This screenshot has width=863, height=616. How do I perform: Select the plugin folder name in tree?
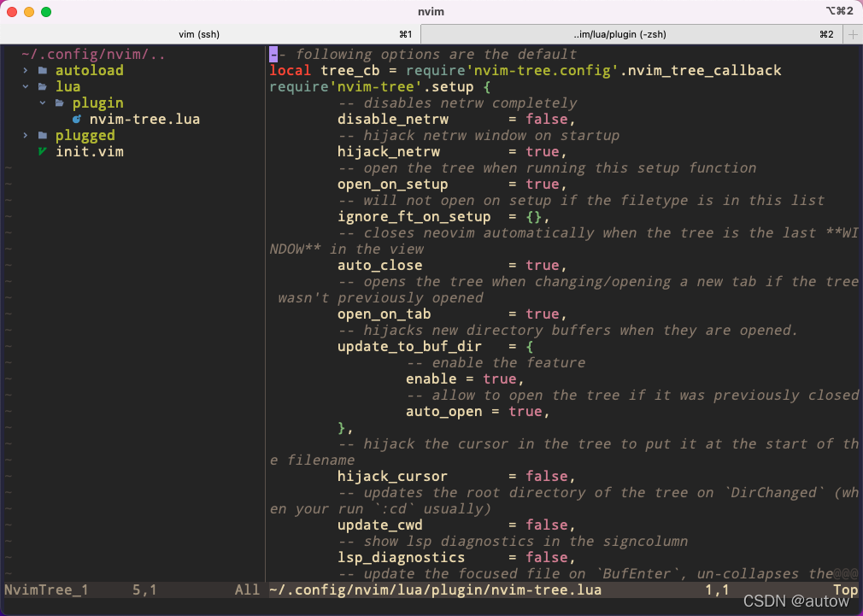98,103
